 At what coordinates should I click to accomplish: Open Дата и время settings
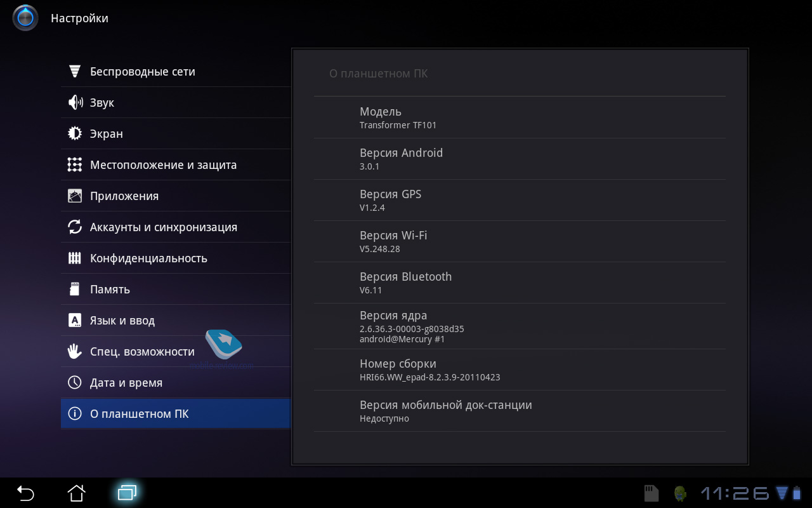[x=176, y=382]
